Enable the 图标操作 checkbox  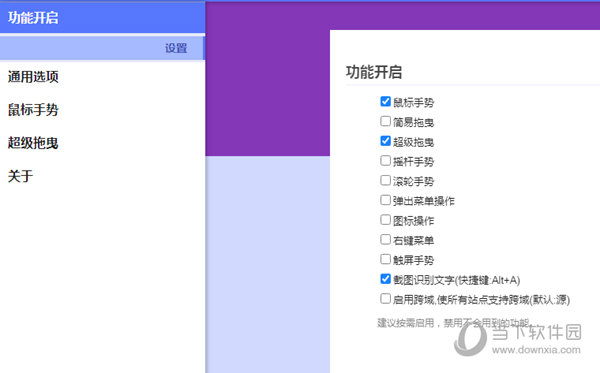point(385,220)
